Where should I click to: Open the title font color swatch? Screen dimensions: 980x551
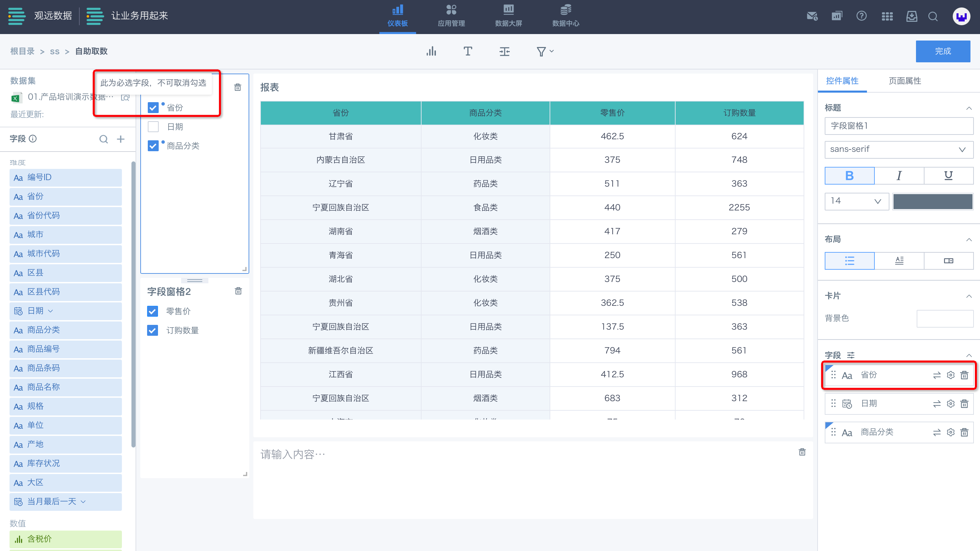tap(933, 201)
